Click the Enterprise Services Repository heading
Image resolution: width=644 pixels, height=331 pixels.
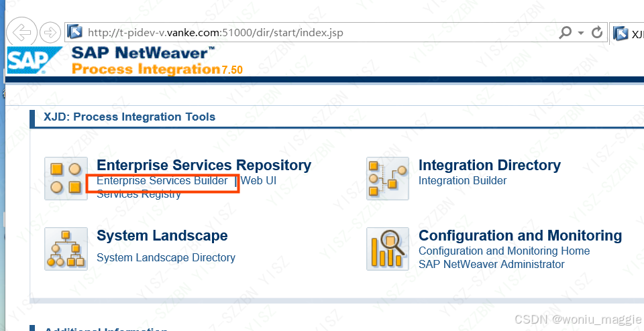click(x=204, y=165)
